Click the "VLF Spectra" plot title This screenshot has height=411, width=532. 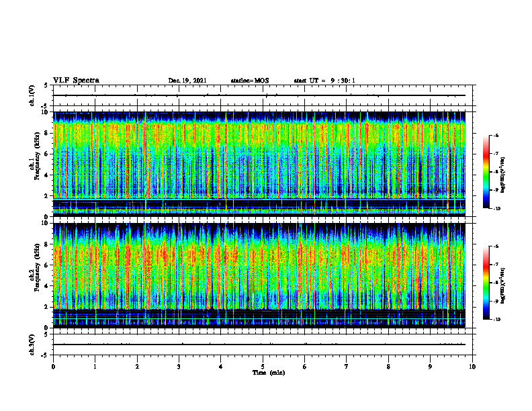click(76, 81)
